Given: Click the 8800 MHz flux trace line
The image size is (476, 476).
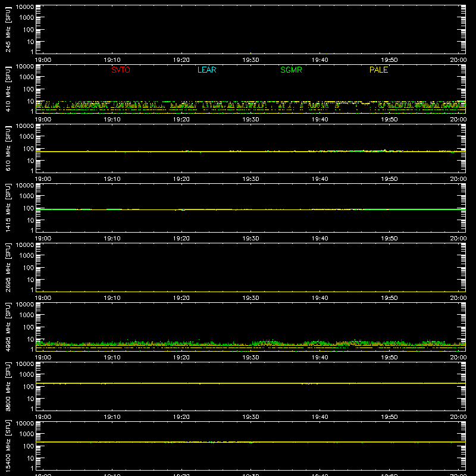Looking at the screenshot, I should click(x=250, y=383).
